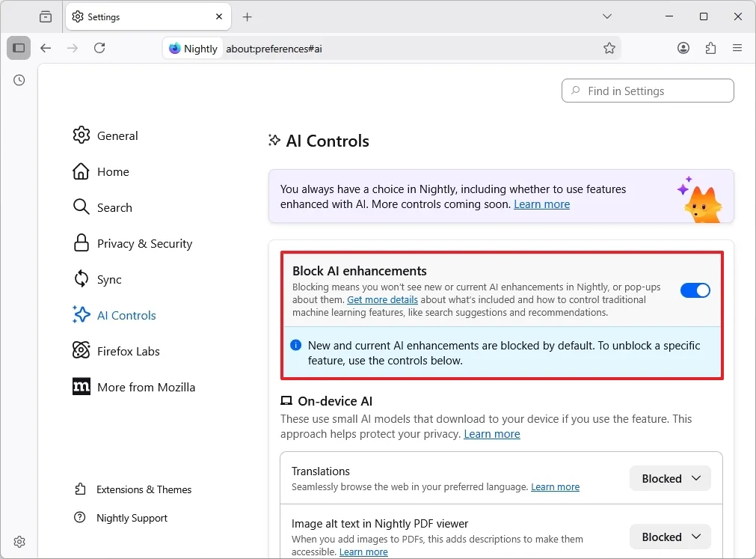Click the sidebar toggle icon
756x559 pixels.
coord(19,48)
